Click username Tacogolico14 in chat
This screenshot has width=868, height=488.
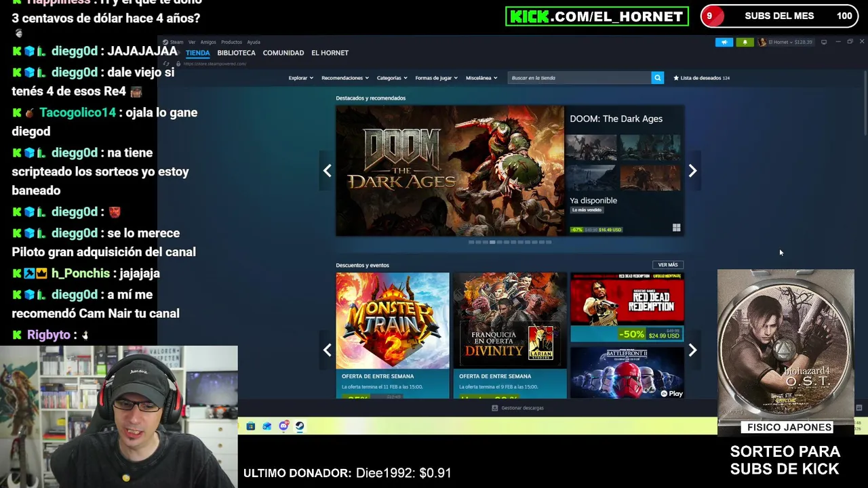coord(77,113)
